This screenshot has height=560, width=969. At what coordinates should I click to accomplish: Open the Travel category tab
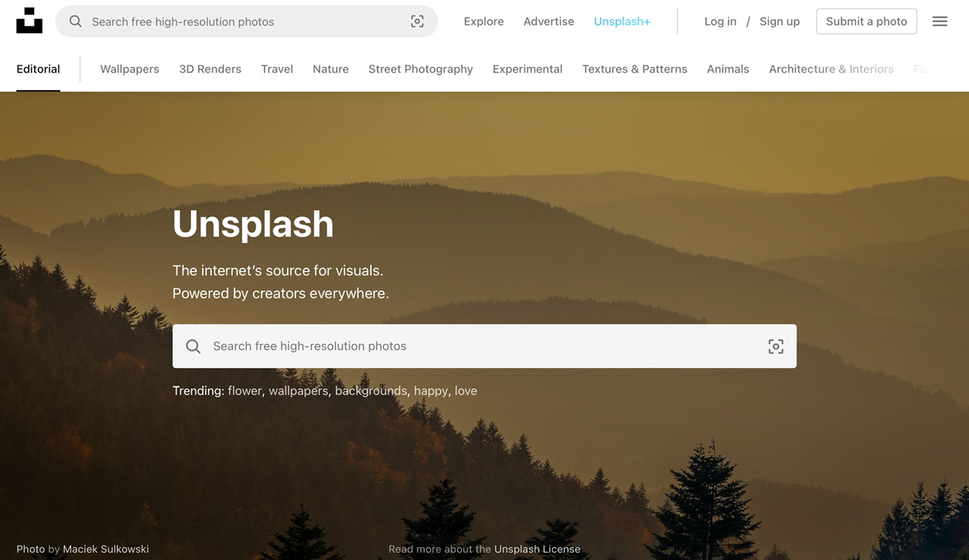(277, 69)
